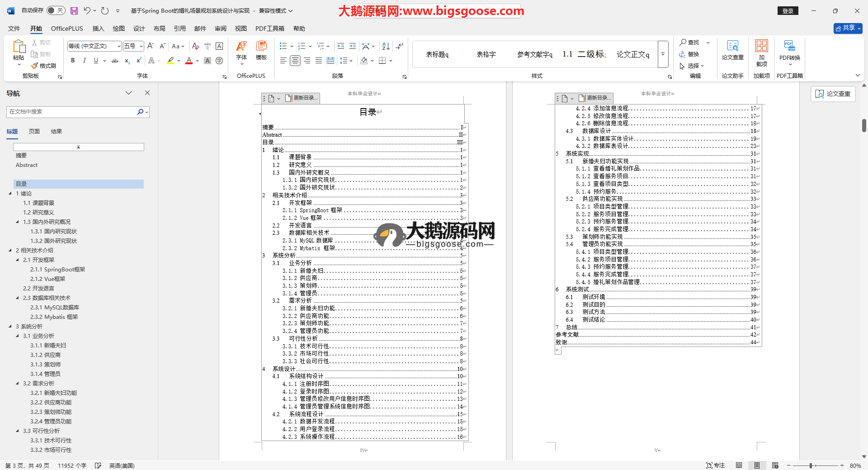Click the 共享 share button
Viewport: 868px width, 470px height.
[848, 28]
